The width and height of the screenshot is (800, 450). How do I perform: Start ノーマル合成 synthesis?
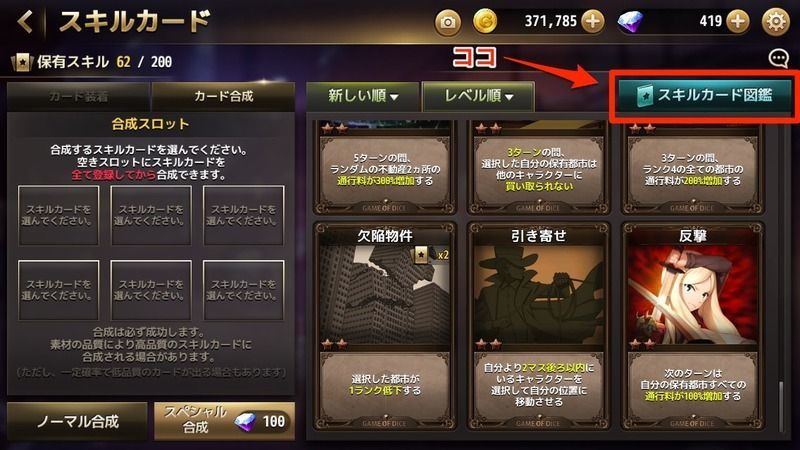click(78, 421)
